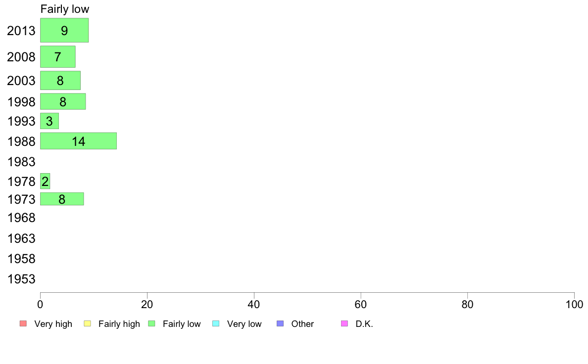Screen dimensions: 588x364
Task: Click the 100 tick on x-axis
Action: point(574,304)
